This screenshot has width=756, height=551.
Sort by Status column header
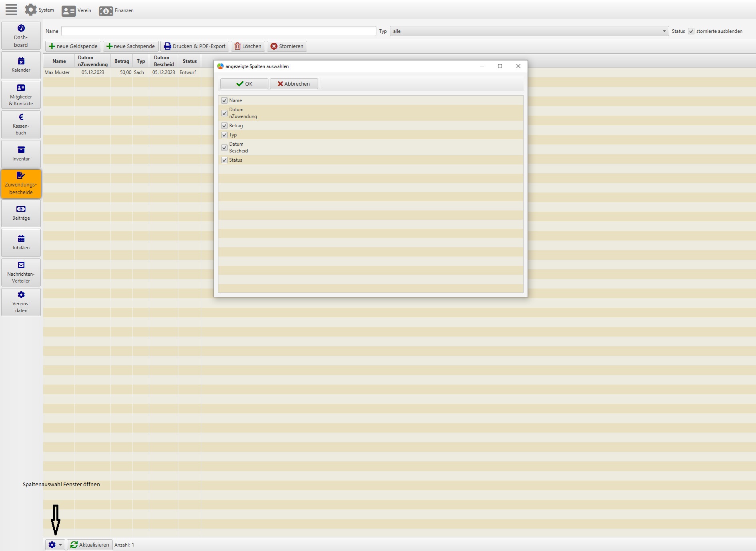pyautogui.click(x=190, y=61)
